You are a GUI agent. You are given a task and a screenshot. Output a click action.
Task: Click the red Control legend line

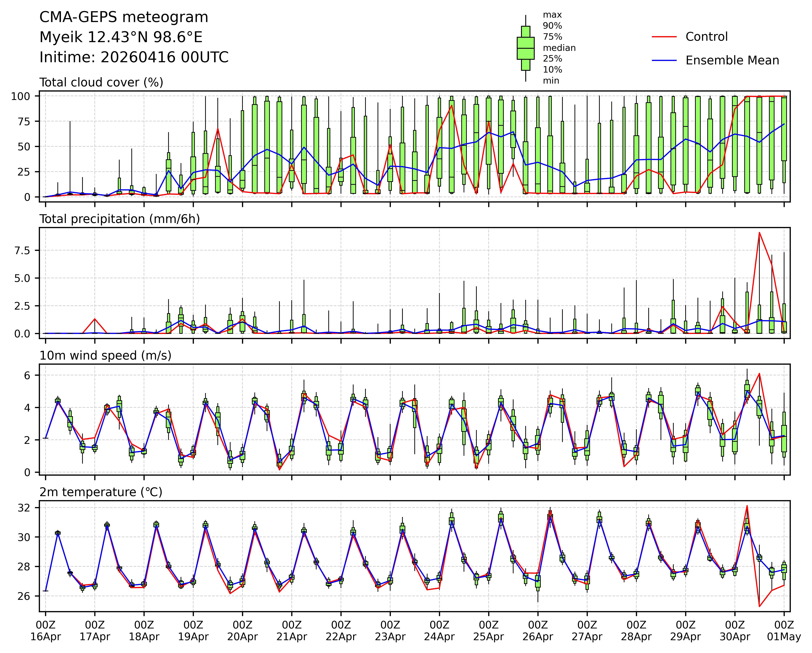pyautogui.click(x=664, y=37)
